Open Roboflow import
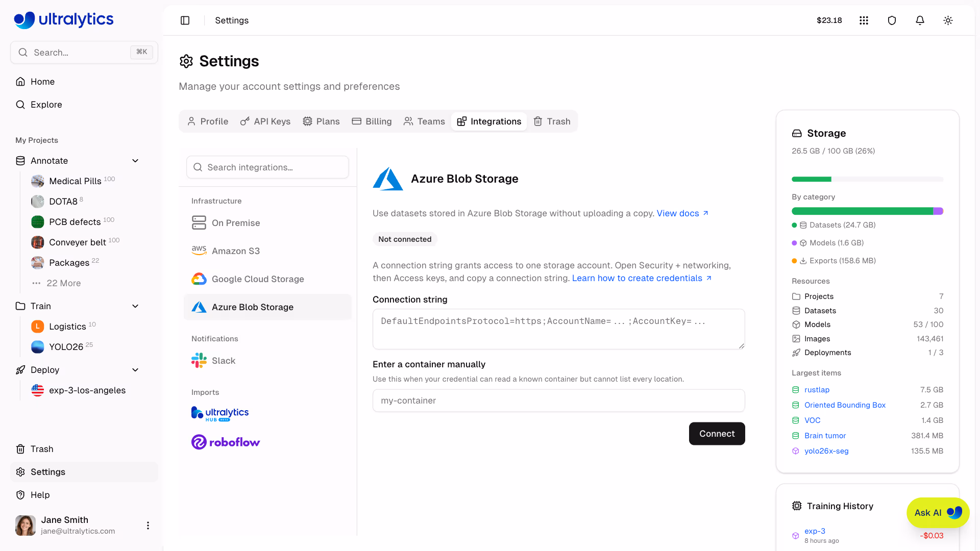The width and height of the screenshot is (980, 551). [226, 442]
